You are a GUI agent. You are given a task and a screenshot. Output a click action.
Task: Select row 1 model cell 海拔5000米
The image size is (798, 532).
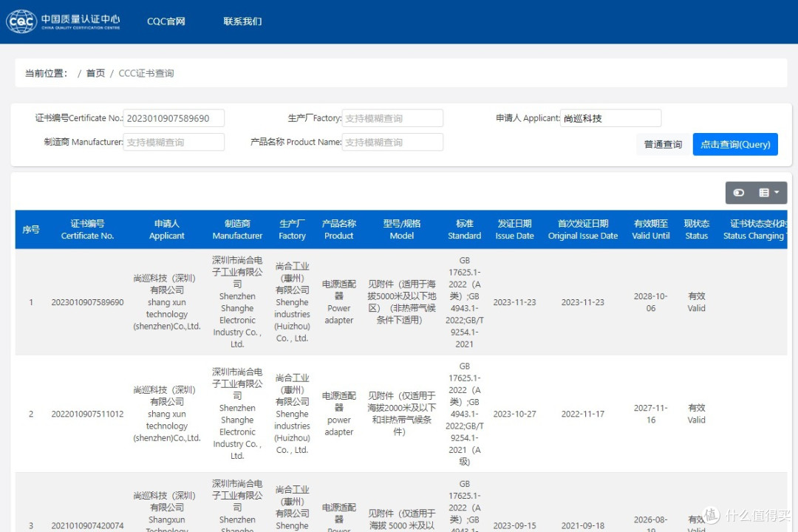402,302
